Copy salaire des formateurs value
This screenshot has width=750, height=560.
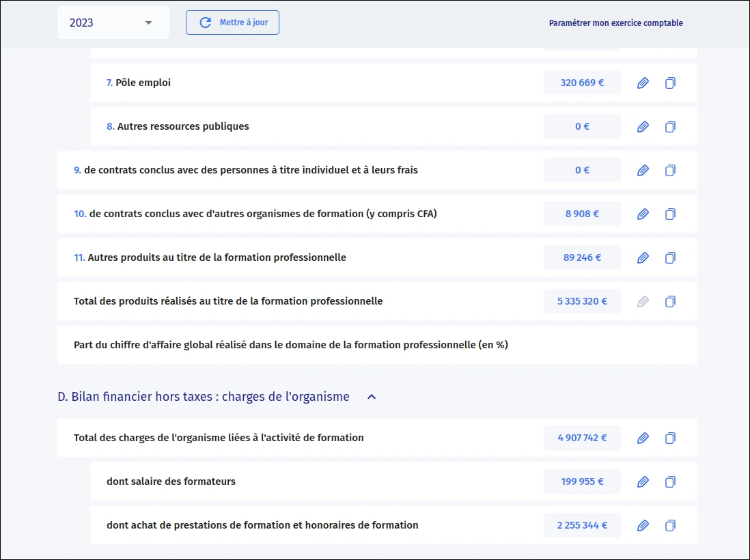[x=670, y=481]
